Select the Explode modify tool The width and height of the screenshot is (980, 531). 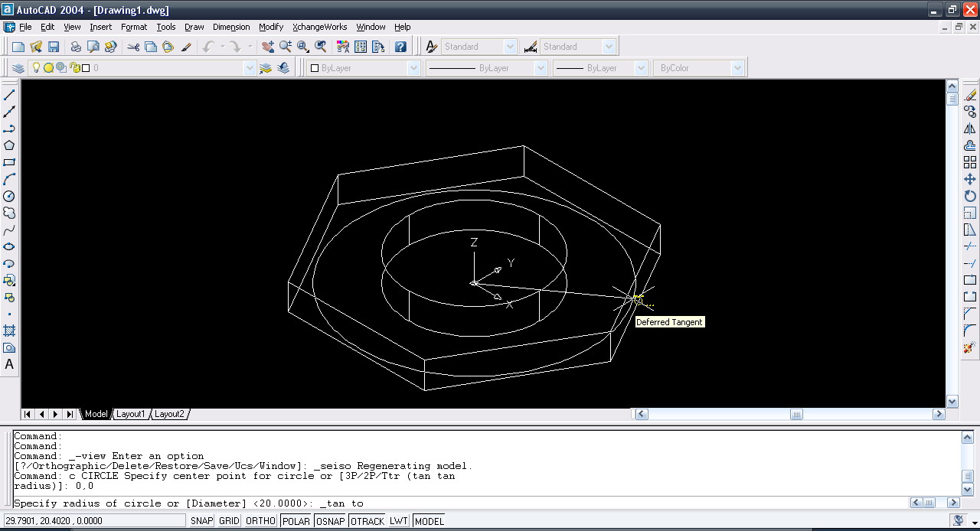coord(970,347)
